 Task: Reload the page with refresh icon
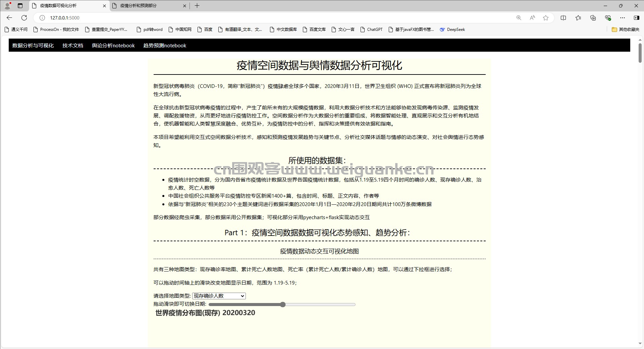point(24,18)
